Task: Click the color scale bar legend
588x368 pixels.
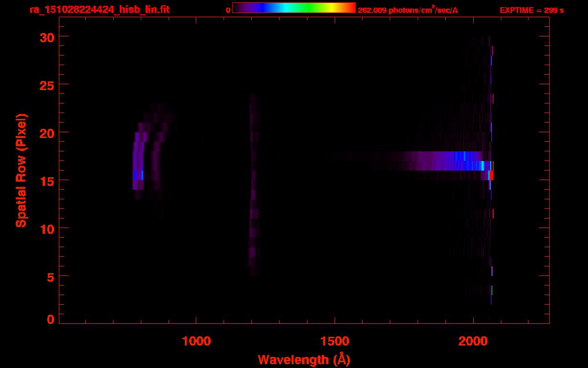Action: 294,8
